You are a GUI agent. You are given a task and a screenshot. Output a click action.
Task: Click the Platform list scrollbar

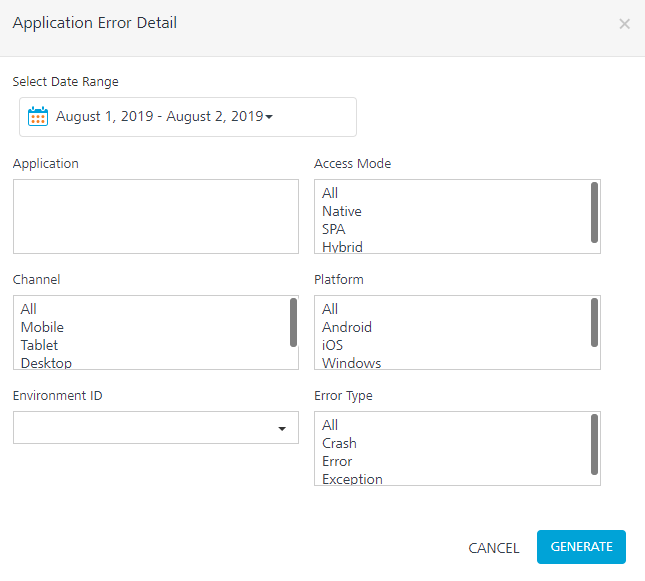[594, 323]
